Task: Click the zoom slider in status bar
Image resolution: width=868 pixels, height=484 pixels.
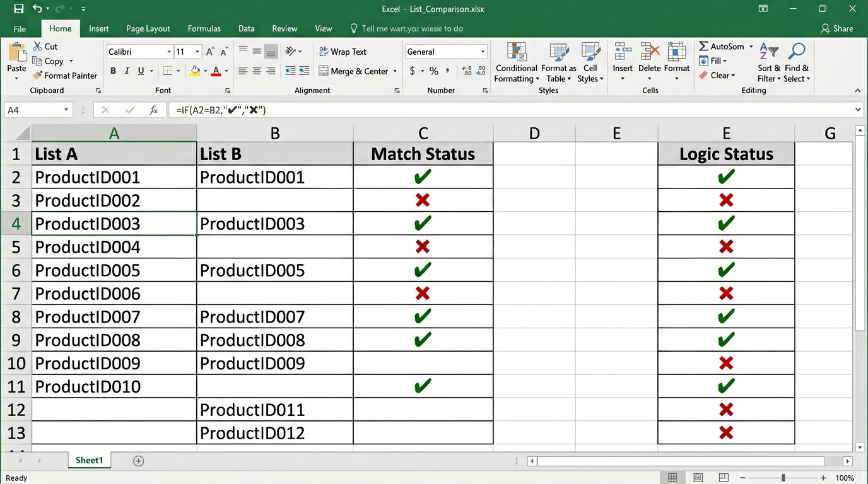Action: coord(783,478)
